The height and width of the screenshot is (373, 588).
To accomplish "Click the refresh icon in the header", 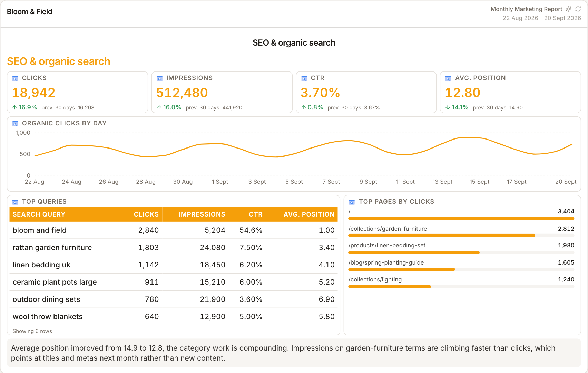I will pyautogui.click(x=578, y=9).
